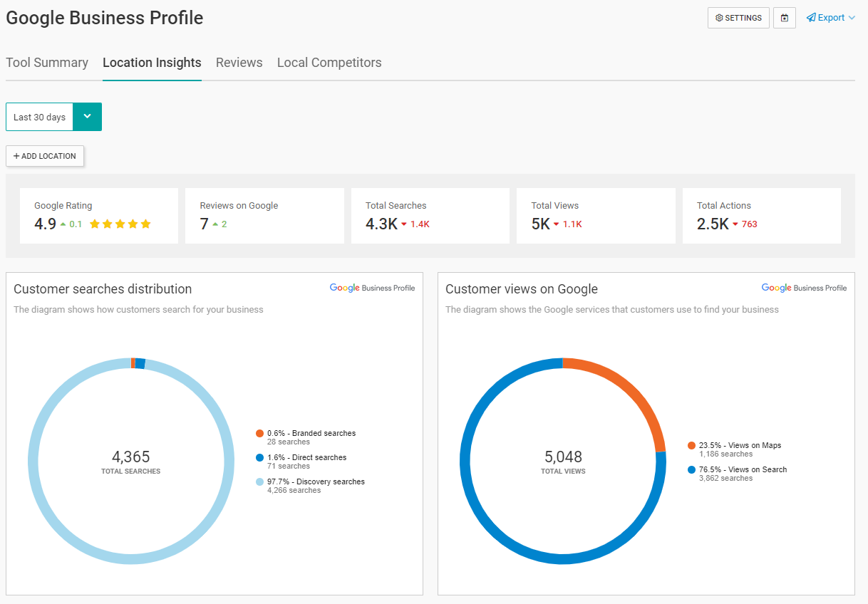Switch to the Reviews tab
This screenshot has height=604, width=868.
[x=239, y=63]
